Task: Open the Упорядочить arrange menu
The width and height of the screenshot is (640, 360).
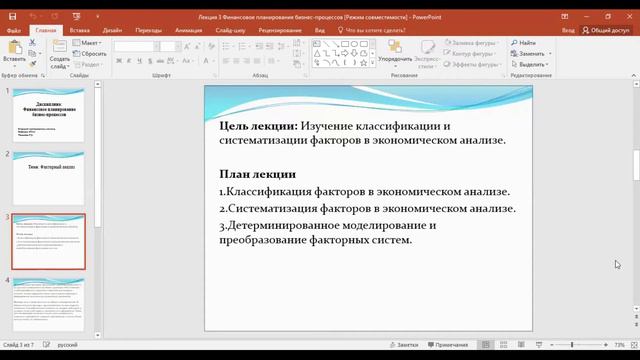Action: [x=395, y=52]
